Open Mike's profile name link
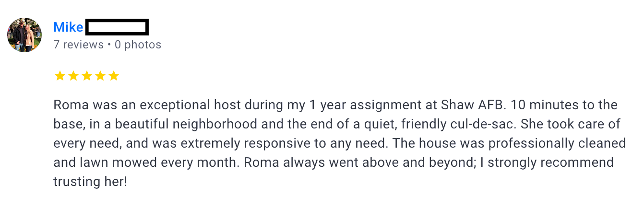The height and width of the screenshot is (197, 644). [68, 27]
